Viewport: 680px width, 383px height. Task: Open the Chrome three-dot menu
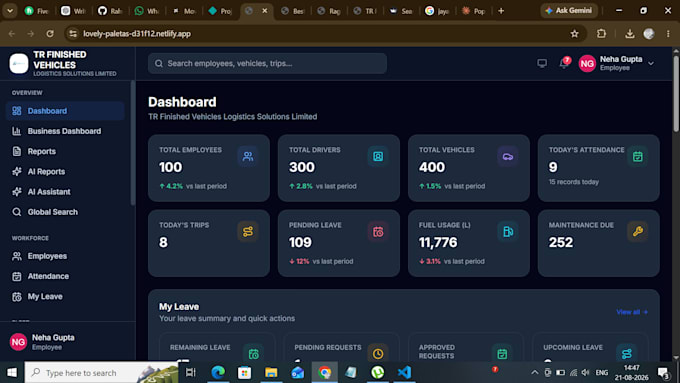click(x=668, y=33)
